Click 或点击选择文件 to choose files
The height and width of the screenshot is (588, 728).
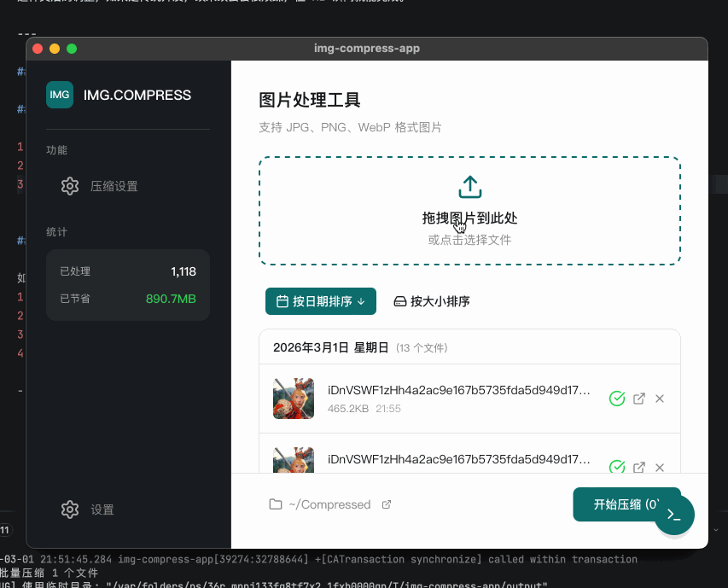pyautogui.click(x=469, y=241)
